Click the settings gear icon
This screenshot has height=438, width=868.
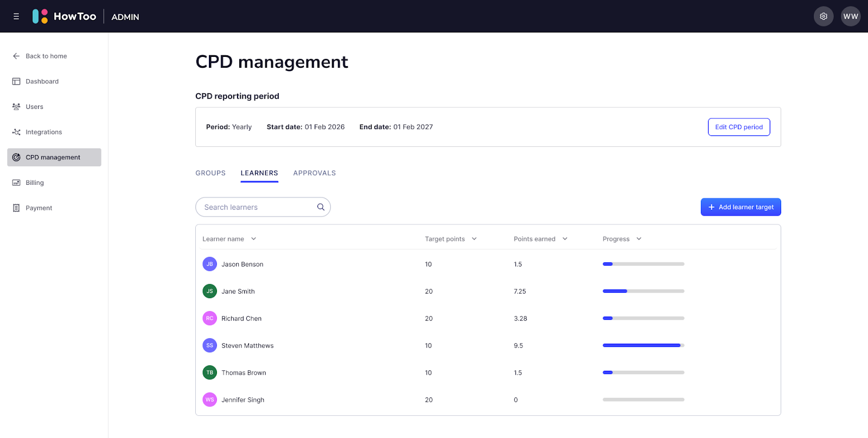pyautogui.click(x=823, y=16)
